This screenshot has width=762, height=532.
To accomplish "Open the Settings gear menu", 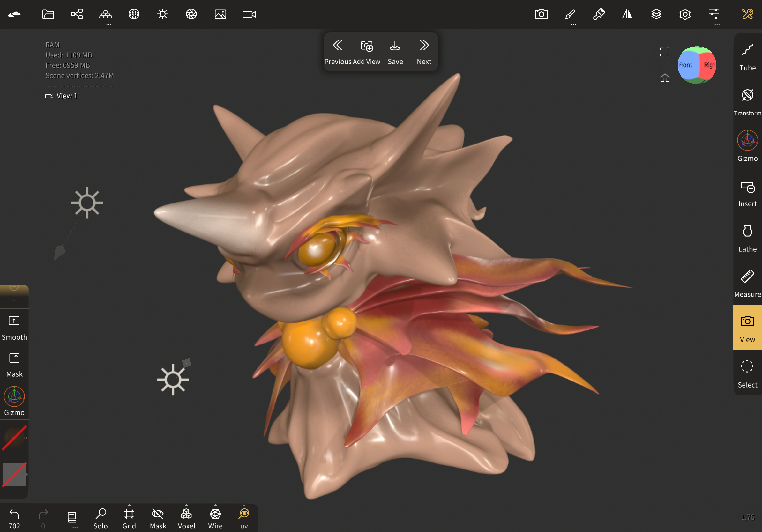I will pos(685,14).
